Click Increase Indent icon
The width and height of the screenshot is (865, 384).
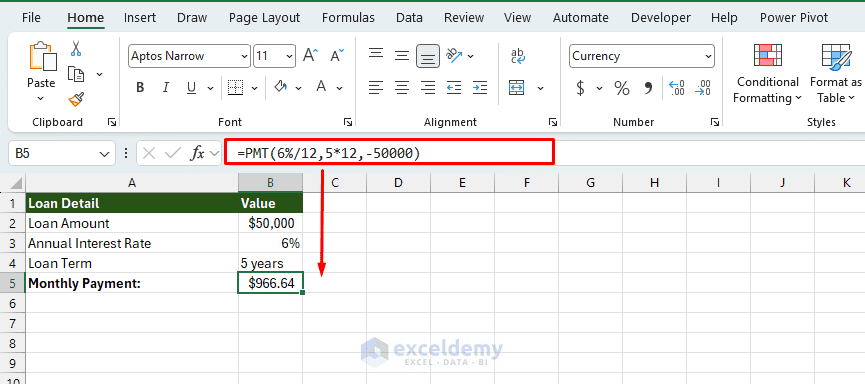coord(480,87)
